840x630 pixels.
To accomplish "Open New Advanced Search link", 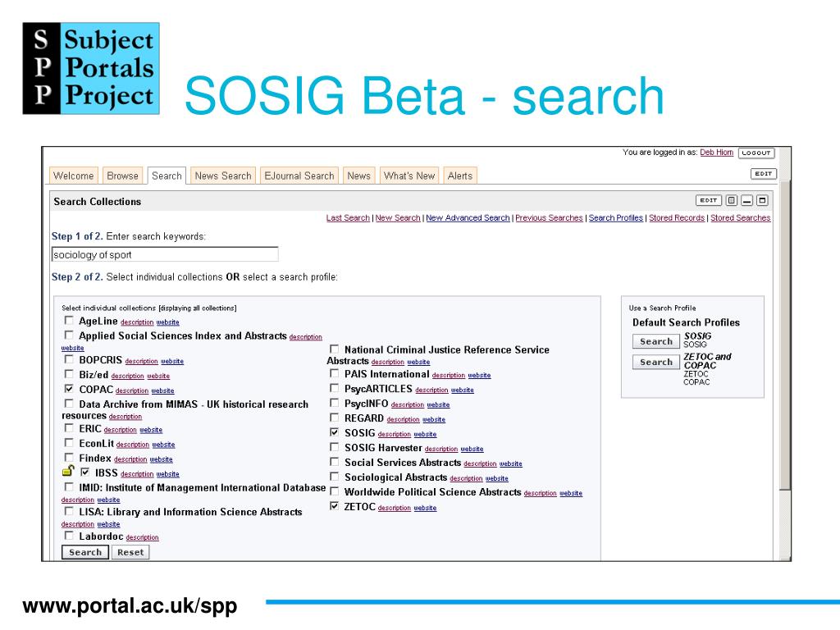I will pos(468,217).
